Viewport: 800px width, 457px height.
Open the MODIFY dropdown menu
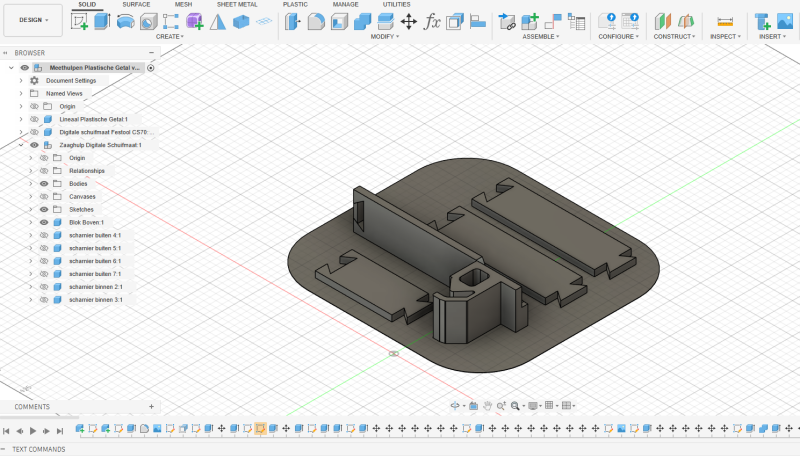click(385, 37)
